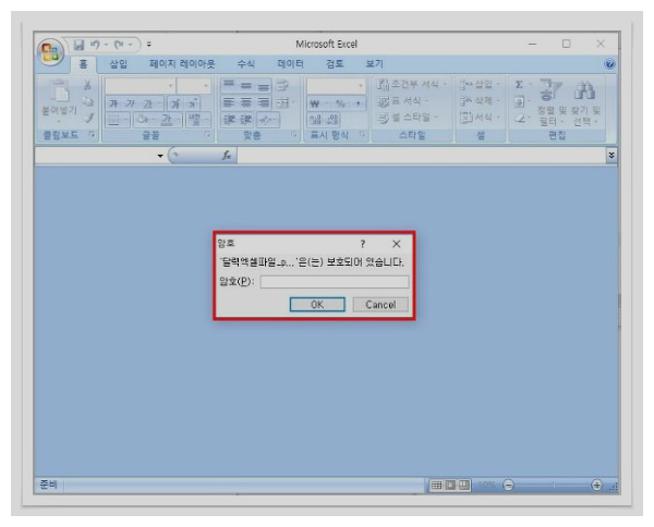Toggle Underline (가) formatting

pos(148,103)
